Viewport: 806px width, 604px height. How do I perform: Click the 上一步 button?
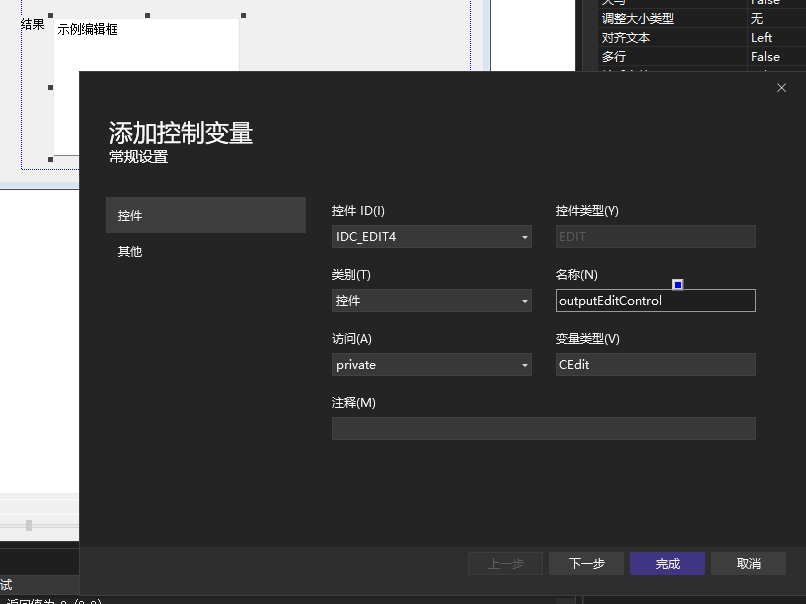pos(505,563)
